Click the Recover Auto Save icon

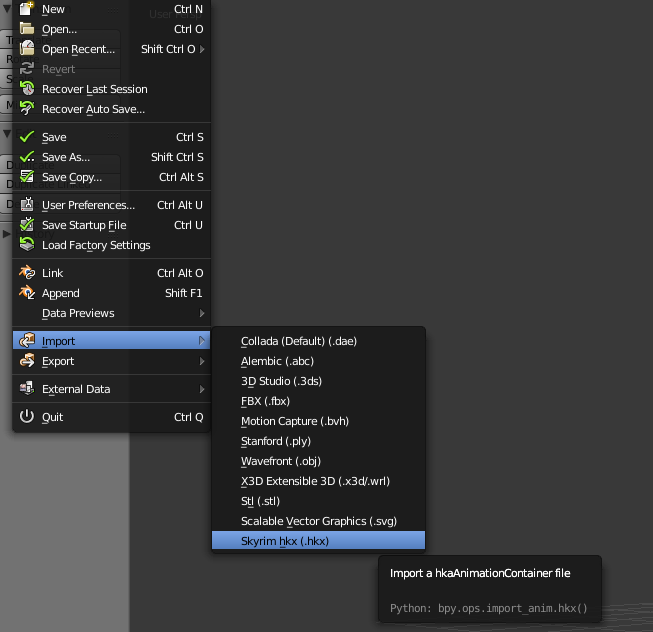(27, 109)
